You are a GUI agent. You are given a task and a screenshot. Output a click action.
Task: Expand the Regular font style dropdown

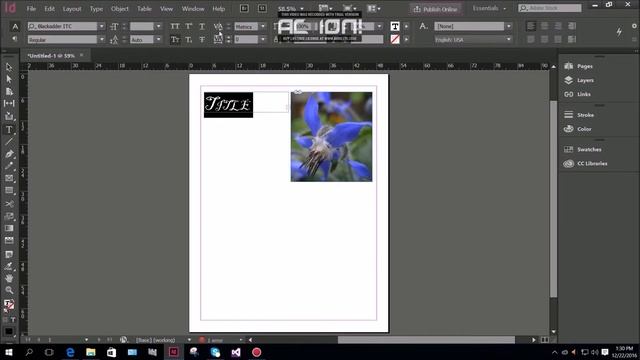pyautogui.click(x=101, y=40)
